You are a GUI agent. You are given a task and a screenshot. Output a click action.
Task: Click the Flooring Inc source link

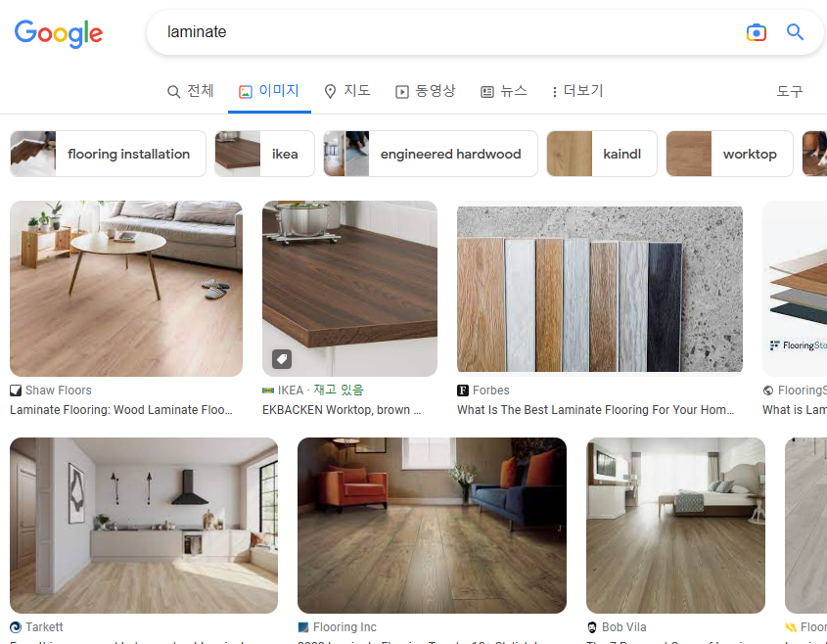point(345,627)
